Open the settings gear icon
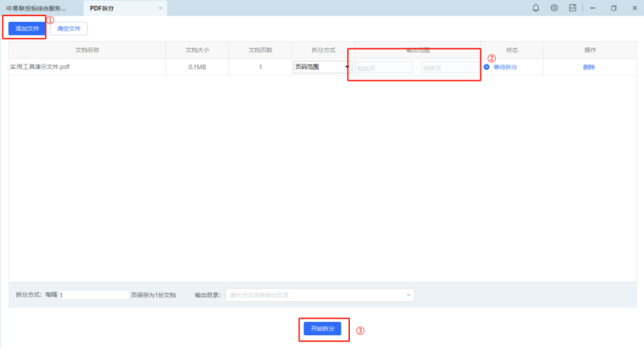 [554, 8]
